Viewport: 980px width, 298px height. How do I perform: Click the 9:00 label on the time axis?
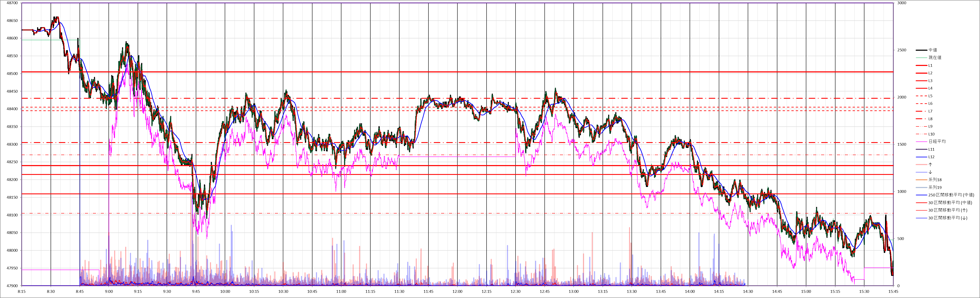tap(109, 292)
